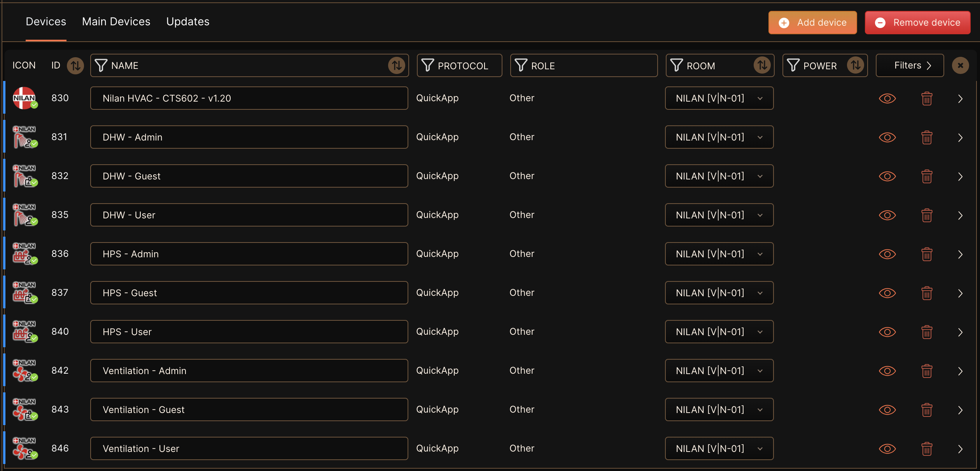Screen dimensions: 980x471
Task: Expand details chevron for device 830
Action: point(960,99)
